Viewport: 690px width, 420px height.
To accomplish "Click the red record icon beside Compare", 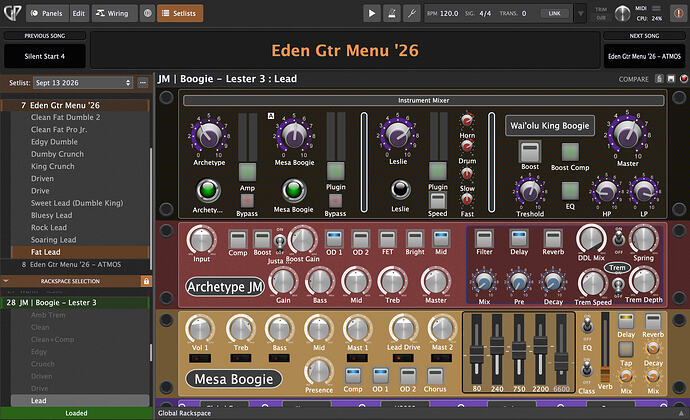I will pos(683,79).
